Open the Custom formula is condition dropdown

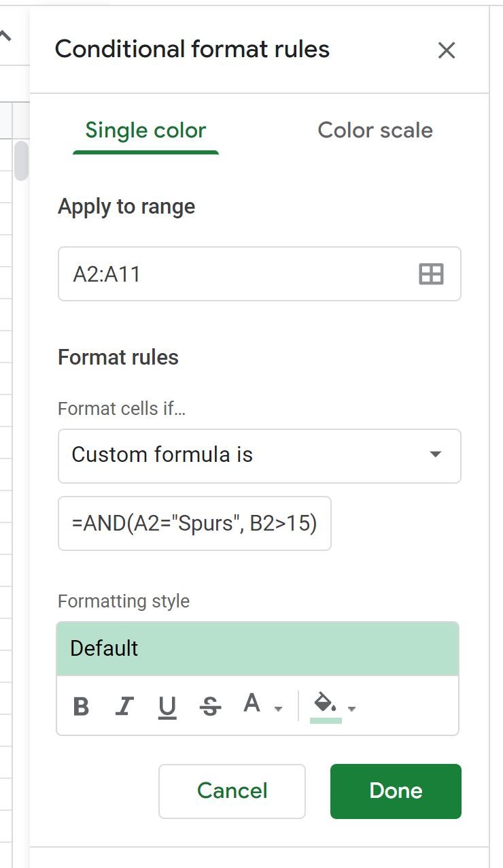(x=260, y=456)
